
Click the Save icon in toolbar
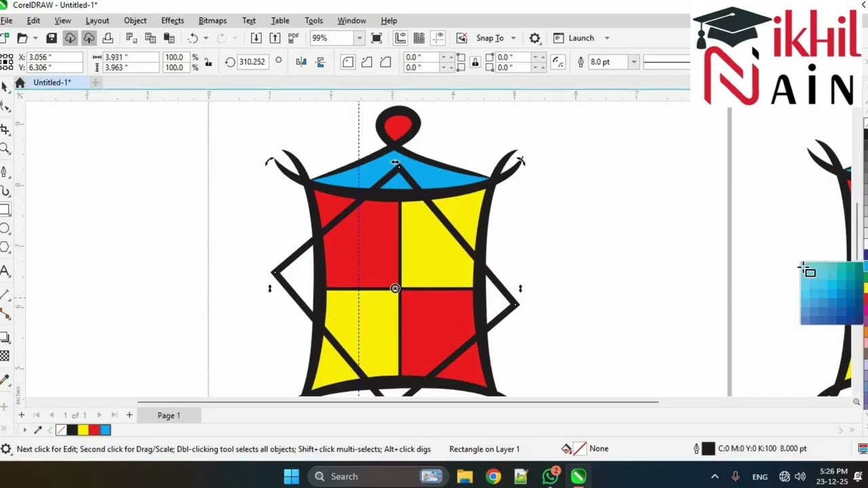point(52,39)
